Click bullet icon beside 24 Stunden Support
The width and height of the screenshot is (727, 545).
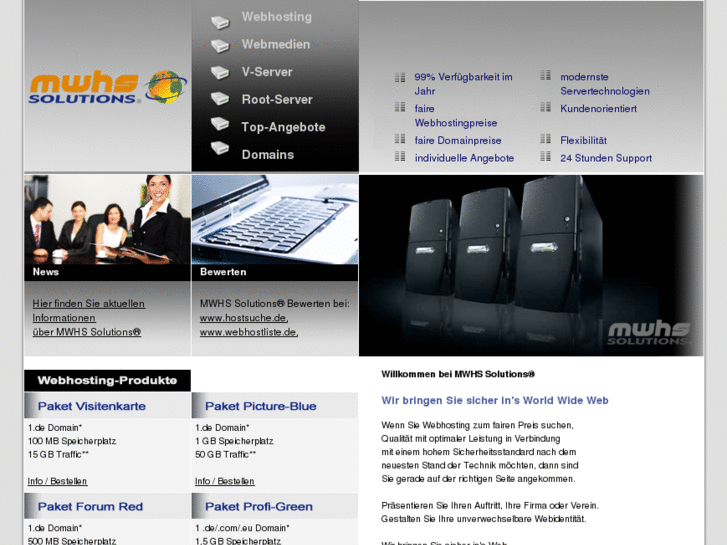545,156
